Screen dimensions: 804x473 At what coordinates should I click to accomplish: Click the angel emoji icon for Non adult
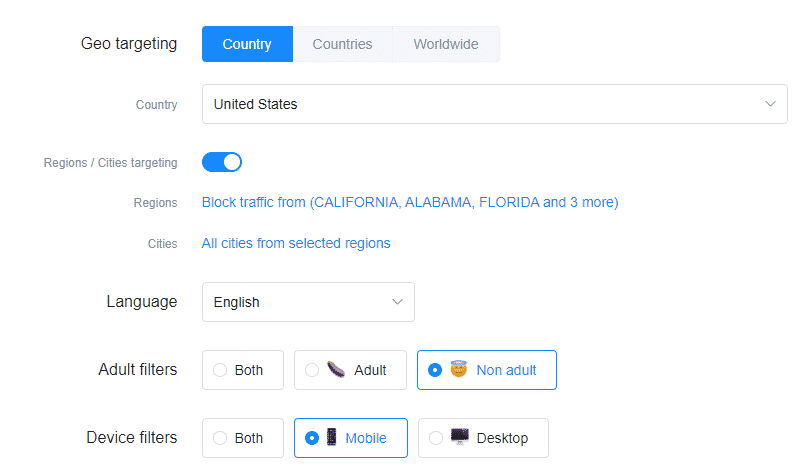(458, 369)
